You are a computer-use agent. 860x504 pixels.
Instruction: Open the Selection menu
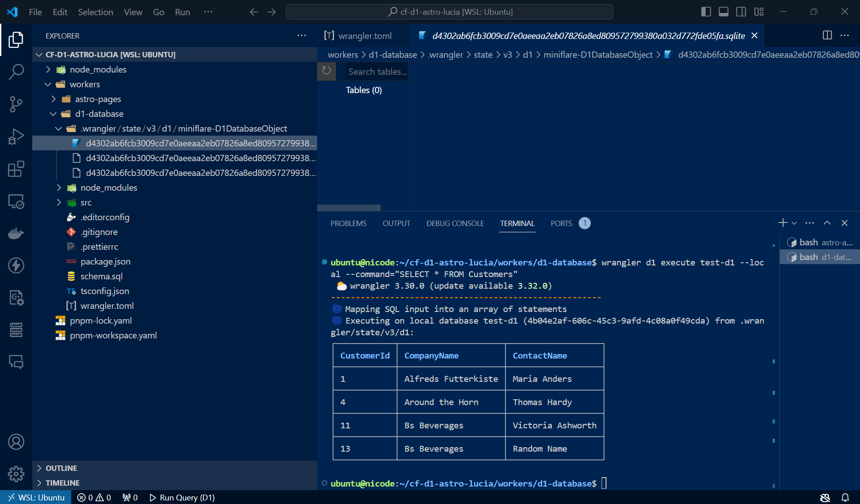click(x=95, y=12)
